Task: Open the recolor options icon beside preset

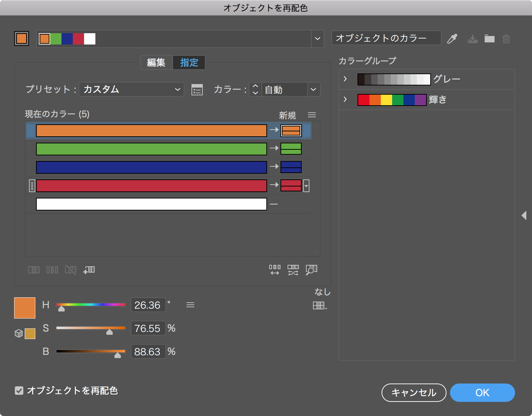Action: (197, 90)
